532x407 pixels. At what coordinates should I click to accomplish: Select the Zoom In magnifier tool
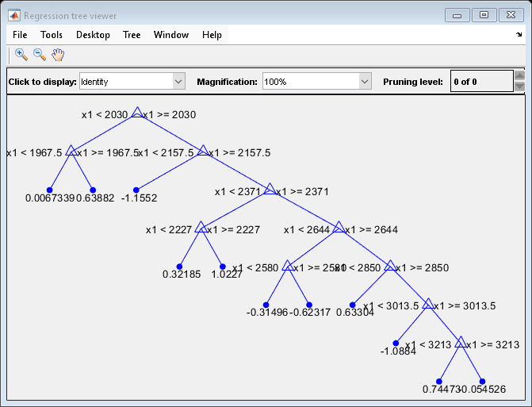pos(21,55)
